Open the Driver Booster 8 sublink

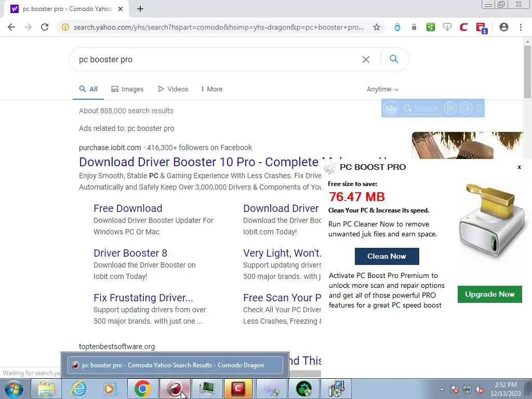(x=130, y=253)
